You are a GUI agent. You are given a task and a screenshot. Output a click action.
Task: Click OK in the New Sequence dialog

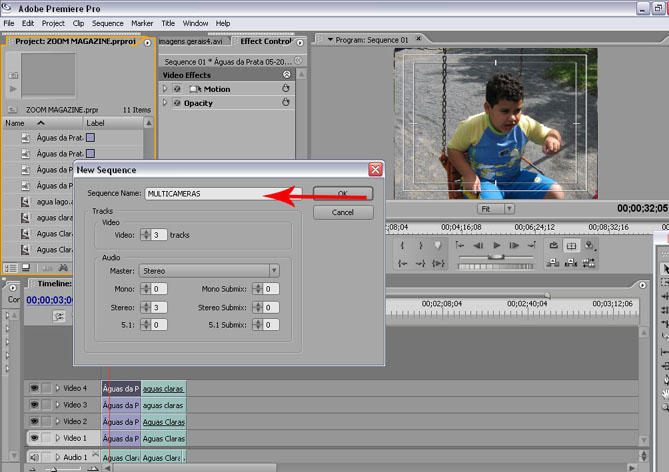[x=342, y=193]
